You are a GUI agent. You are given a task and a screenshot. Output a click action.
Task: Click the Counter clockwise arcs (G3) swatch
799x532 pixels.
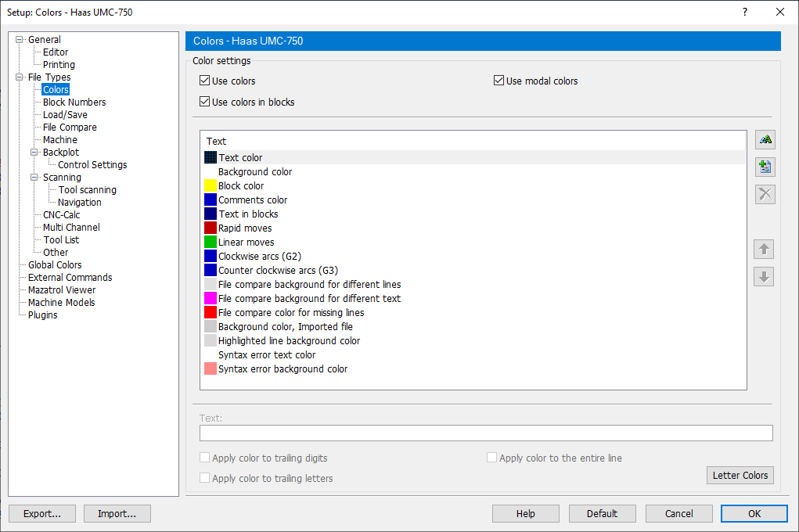pyautogui.click(x=211, y=270)
